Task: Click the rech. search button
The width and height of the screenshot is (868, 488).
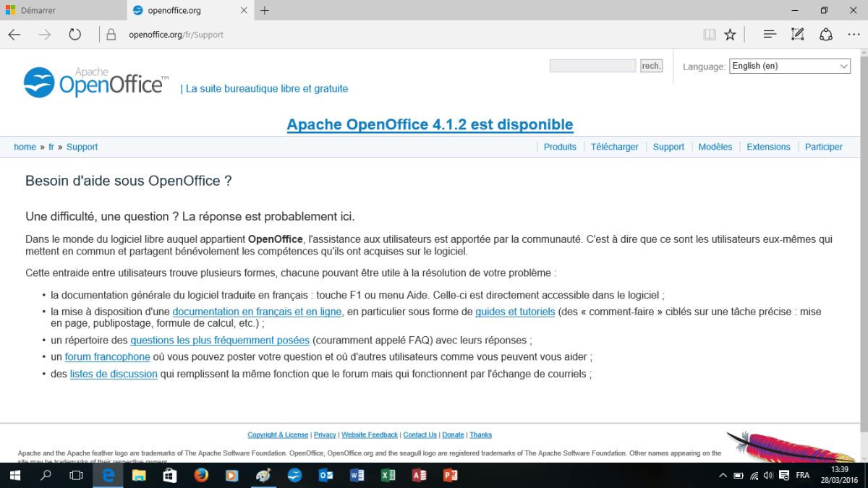Action: (x=651, y=66)
